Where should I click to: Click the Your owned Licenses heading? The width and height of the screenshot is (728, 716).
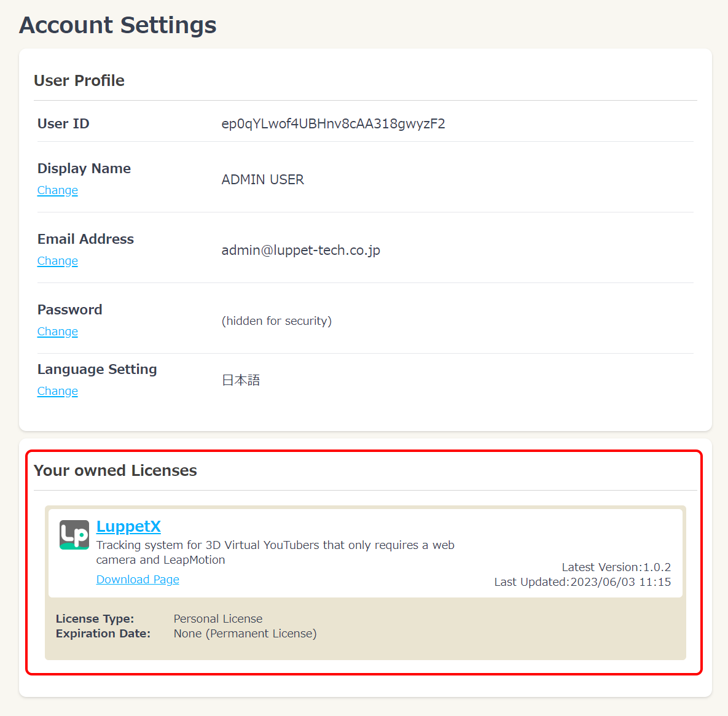[x=115, y=470]
